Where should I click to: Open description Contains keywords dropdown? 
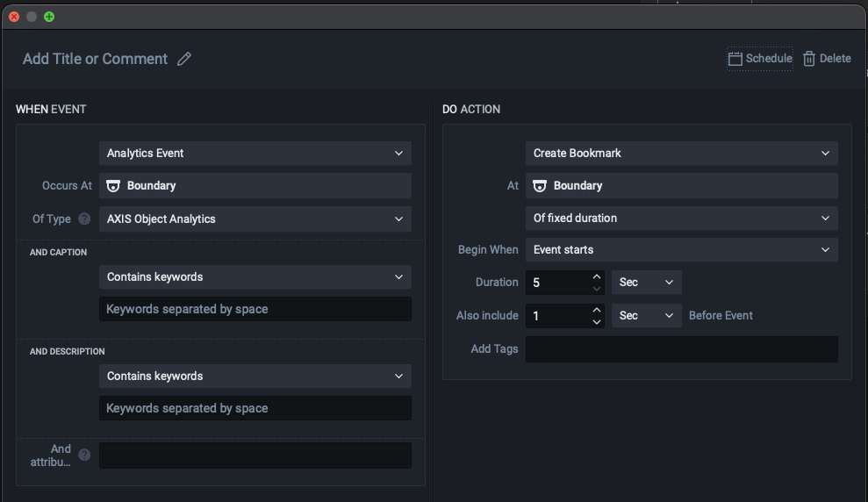tap(255, 376)
